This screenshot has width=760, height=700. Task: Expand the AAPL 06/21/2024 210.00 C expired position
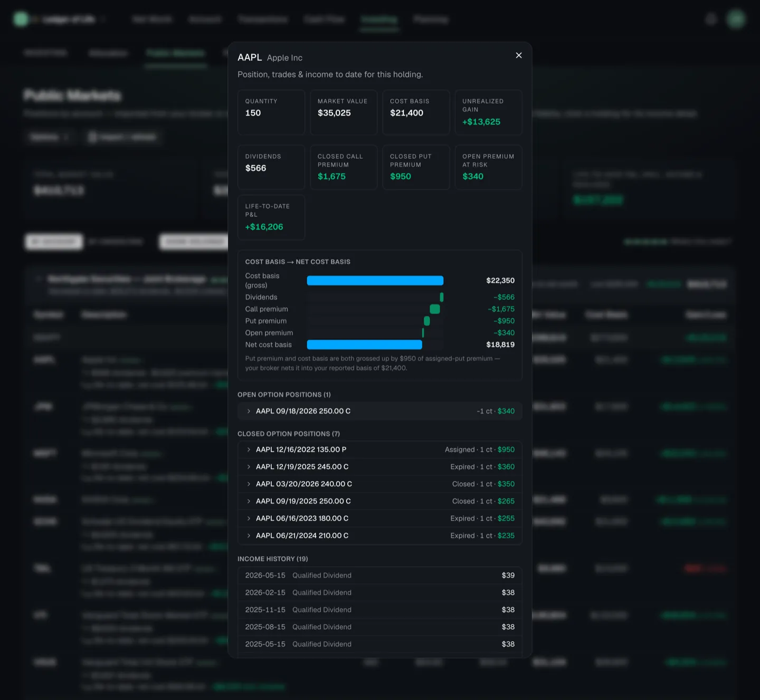click(x=380, y=535)
